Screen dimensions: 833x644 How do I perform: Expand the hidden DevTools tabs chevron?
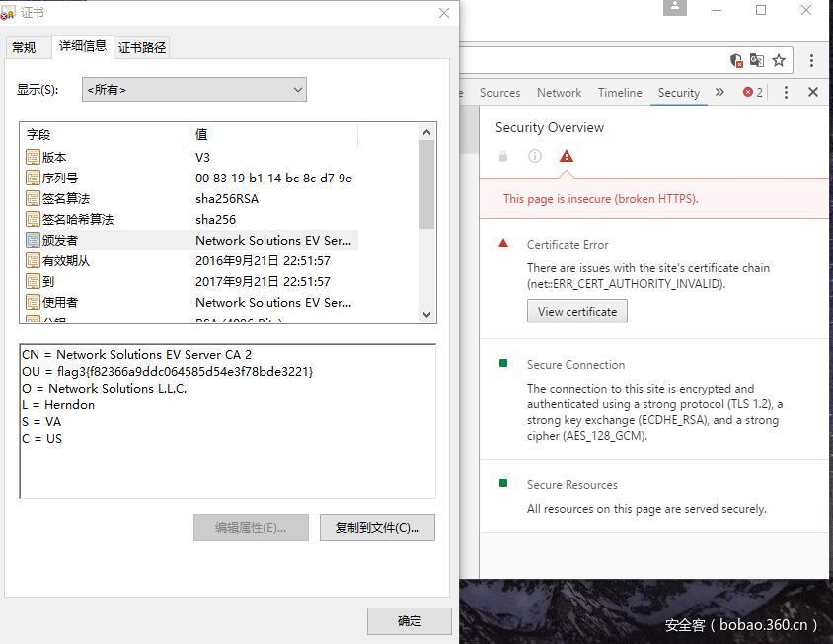[x=719, y=92]
